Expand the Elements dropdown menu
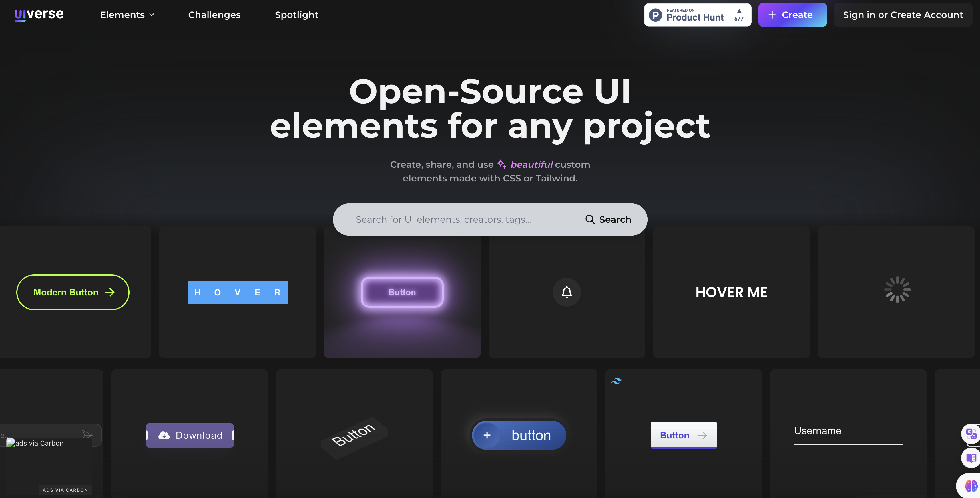The image size is (980, 498). [127, 15]
